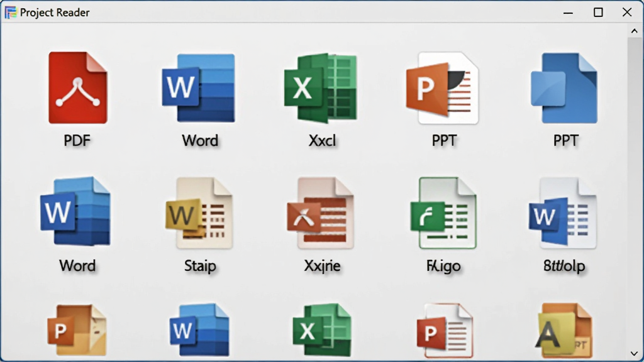Maximize the Project Reader window
The width and height of the screenshot is (644, 362).
[x=598, y=13]
